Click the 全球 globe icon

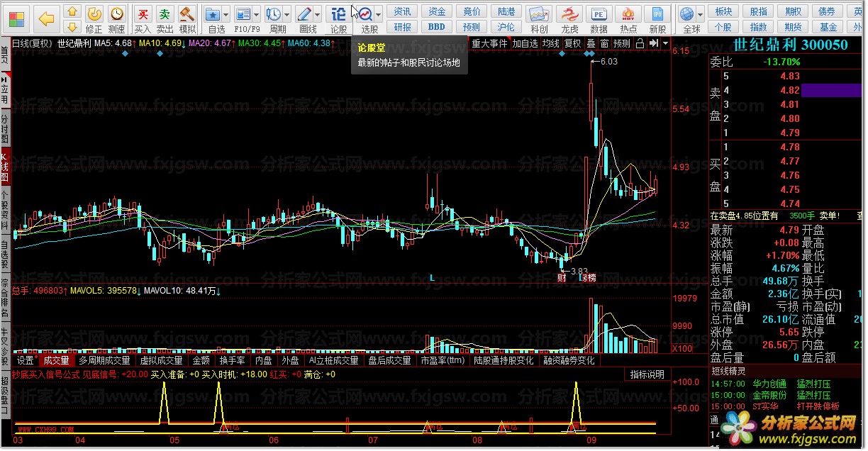(686, 14)
